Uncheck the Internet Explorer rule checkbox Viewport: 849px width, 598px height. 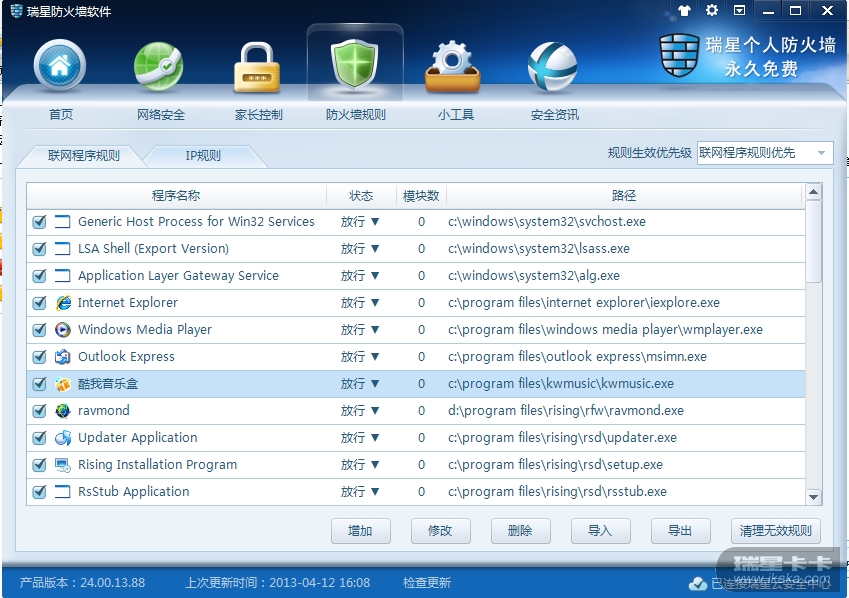[x=40, y=303]
